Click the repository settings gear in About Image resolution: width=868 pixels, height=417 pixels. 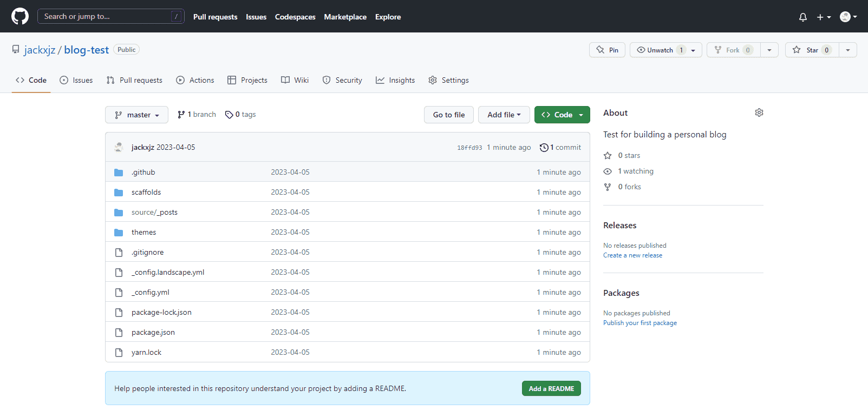759,112
